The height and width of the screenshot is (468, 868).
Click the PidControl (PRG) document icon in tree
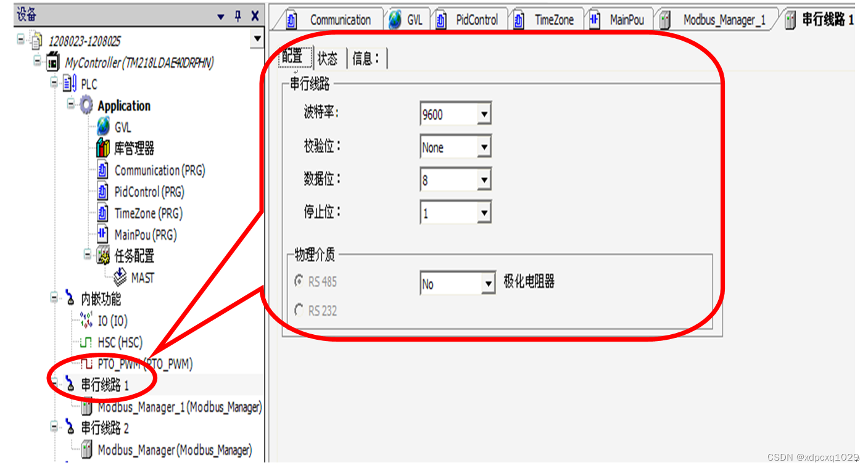tap(103, 192)
